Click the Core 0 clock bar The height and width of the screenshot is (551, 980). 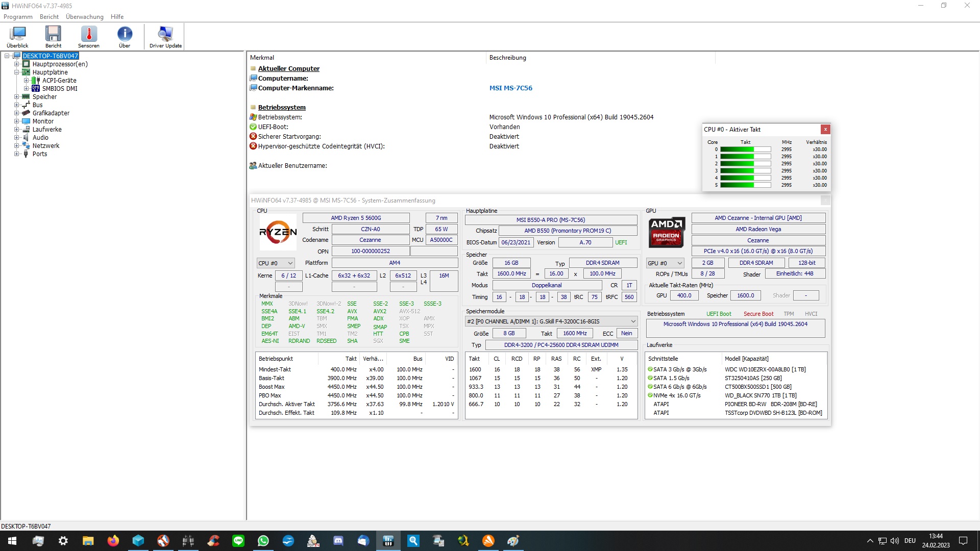click(745, 149)
